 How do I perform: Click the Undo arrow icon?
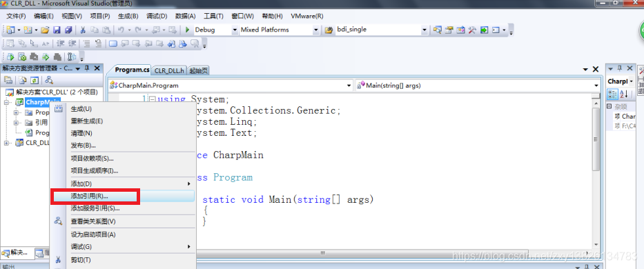click(121, 30)
